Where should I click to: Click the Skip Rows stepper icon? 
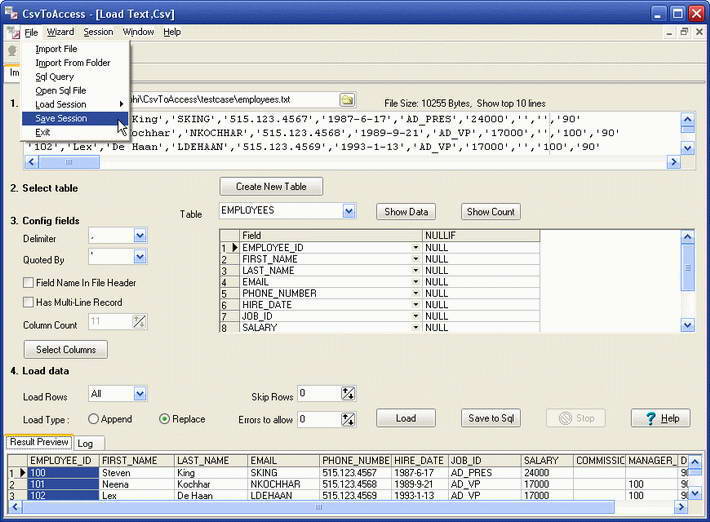coord(348,393)
